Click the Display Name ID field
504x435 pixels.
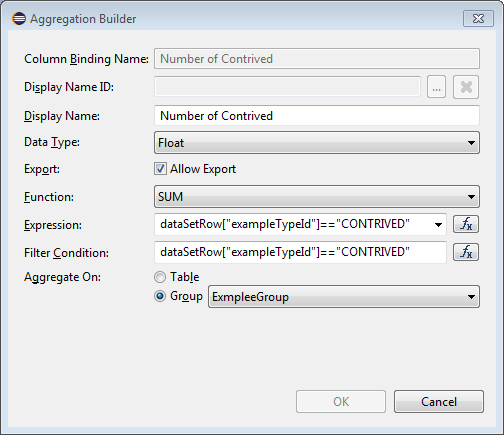(287, 87)
